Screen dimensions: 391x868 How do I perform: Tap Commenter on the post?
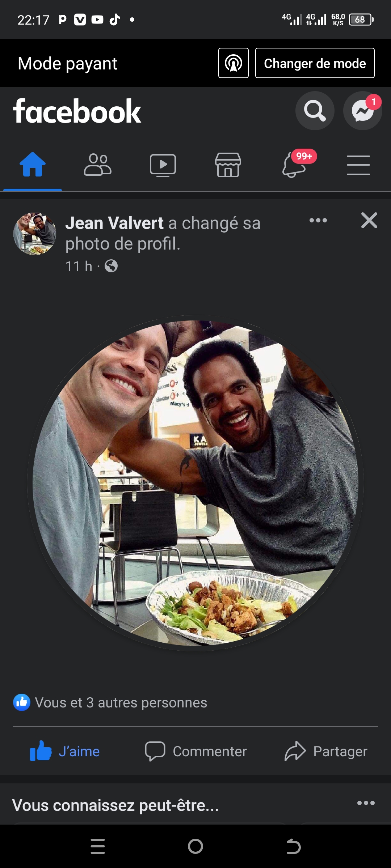(196, 751)
